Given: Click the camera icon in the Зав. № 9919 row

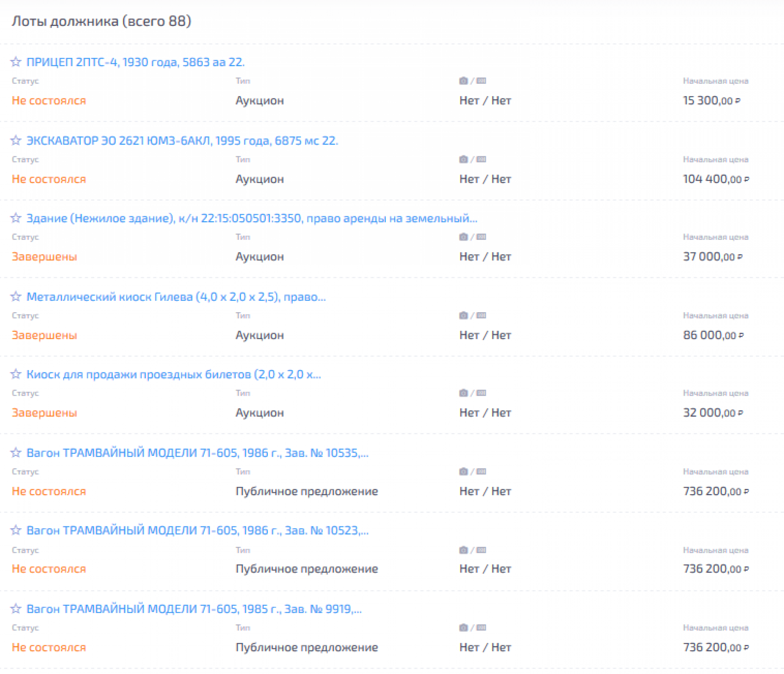Looking at the screenshot, I should tap(463, 627).
